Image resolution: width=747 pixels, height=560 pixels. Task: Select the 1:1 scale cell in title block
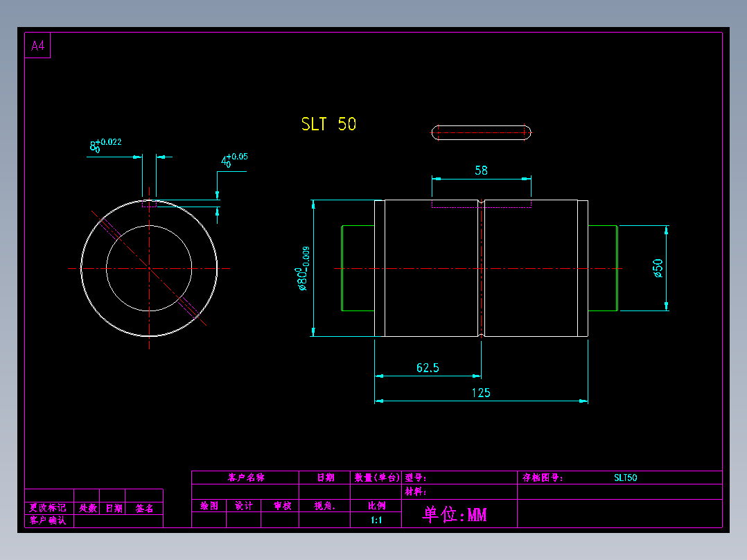coord(376,520)
